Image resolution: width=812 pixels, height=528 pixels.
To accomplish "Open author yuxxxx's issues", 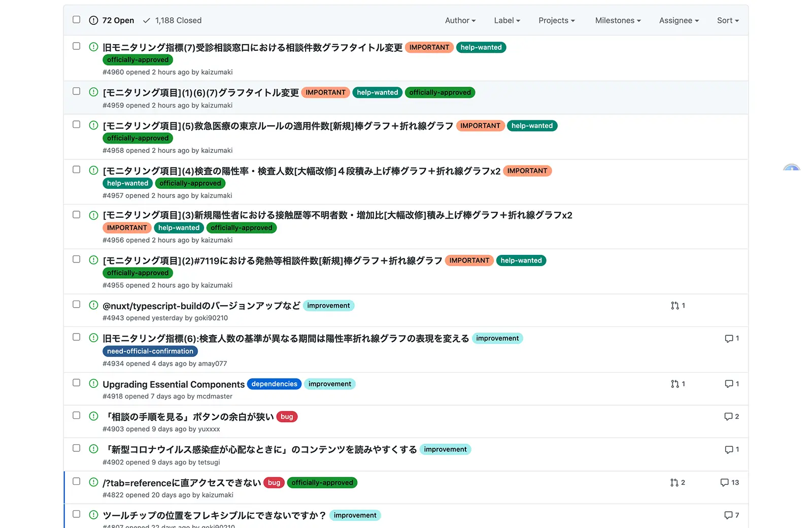I will (x=209, y=429).
